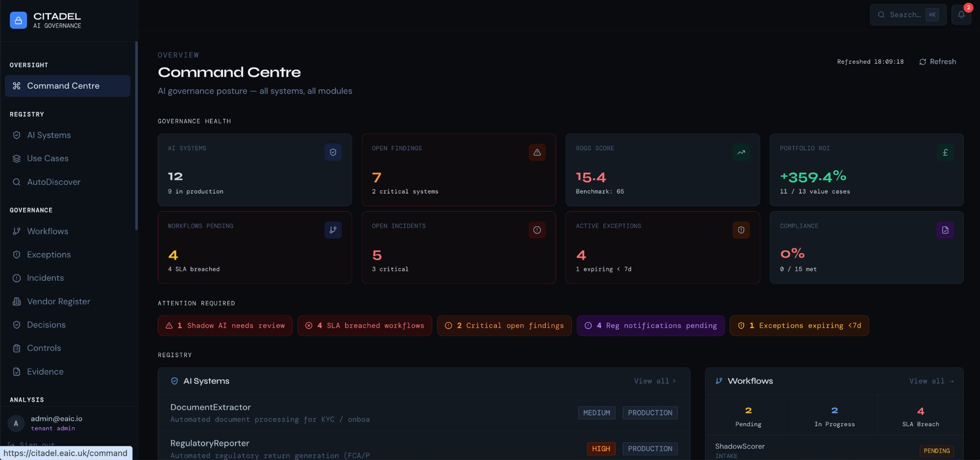Click the shield icon on Active Exceptions card
Viewport: 980px width, 460px height.
pos(741,230)
